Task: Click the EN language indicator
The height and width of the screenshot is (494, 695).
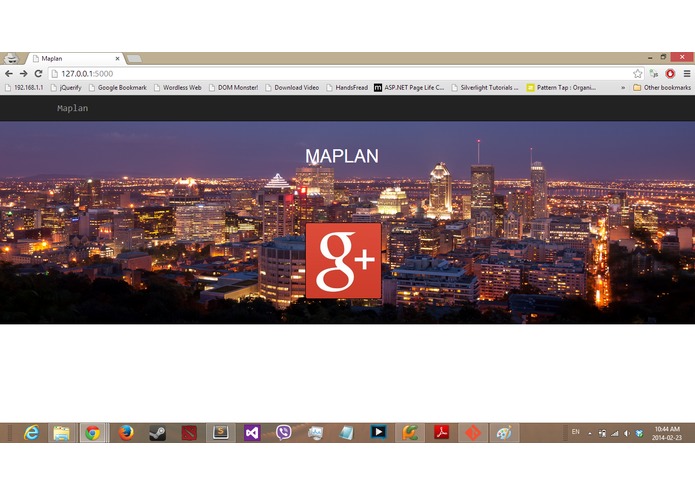Action: click(575, 432)
